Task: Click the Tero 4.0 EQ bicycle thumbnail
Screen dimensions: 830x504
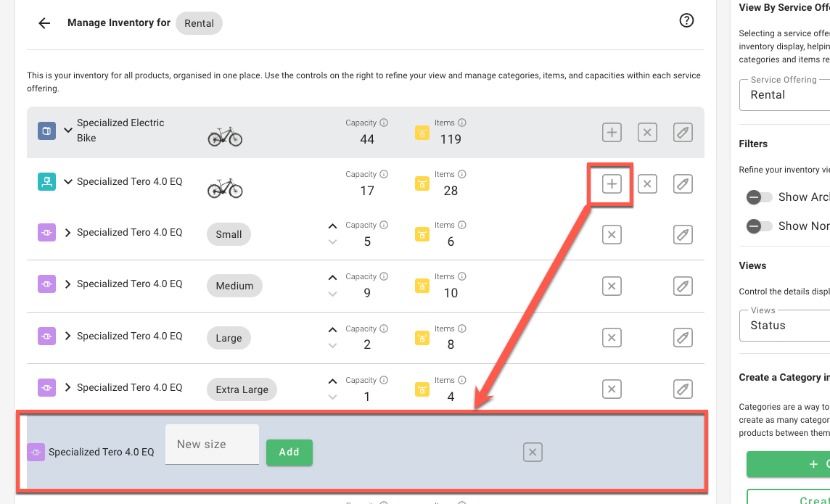Action: pos(225,188)
